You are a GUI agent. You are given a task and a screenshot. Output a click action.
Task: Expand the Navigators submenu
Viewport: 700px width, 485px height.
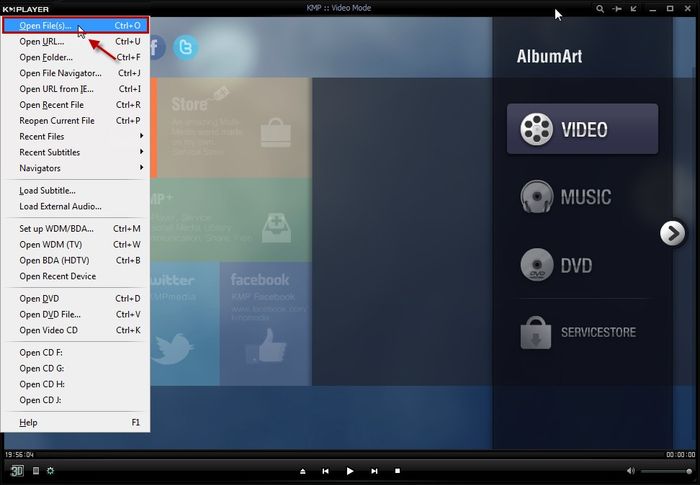pyautogui.click(x=75, y=168)
